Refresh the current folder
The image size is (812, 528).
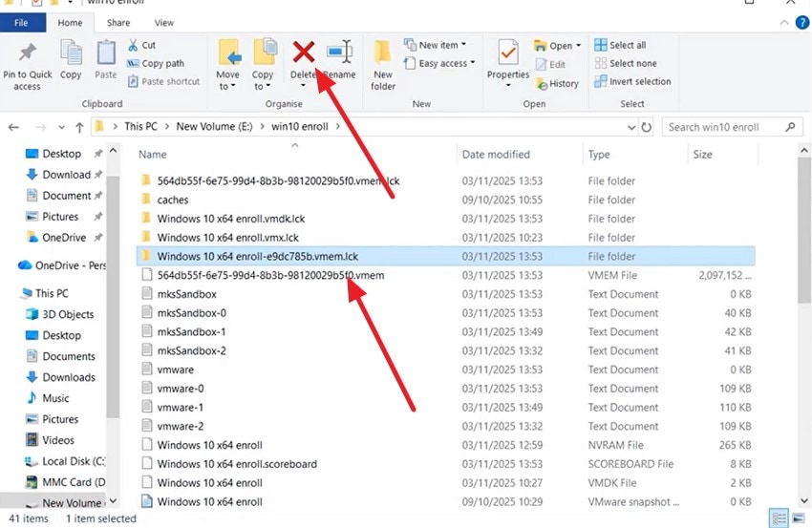point(647,127)
